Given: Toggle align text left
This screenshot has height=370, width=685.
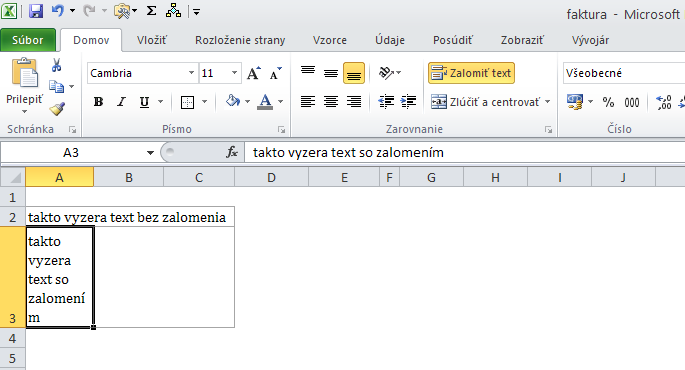Looking at the screenshot, I should [x=308, y=102].
